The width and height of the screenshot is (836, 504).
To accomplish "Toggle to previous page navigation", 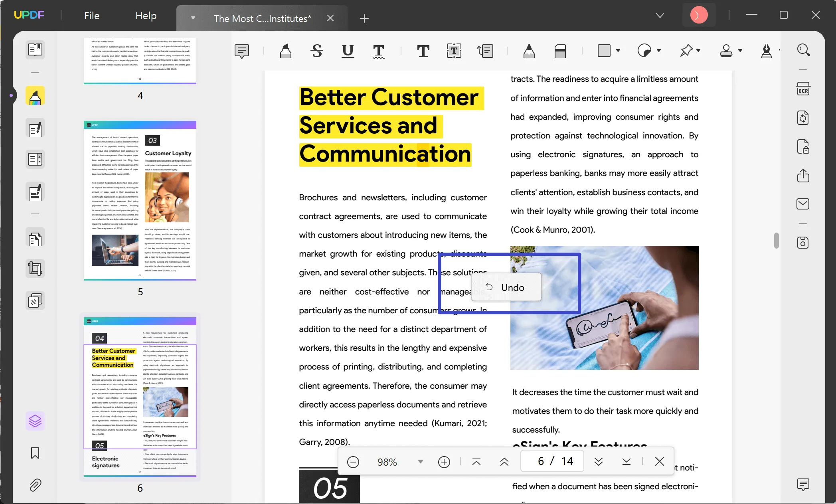I will tap(504, 461).
